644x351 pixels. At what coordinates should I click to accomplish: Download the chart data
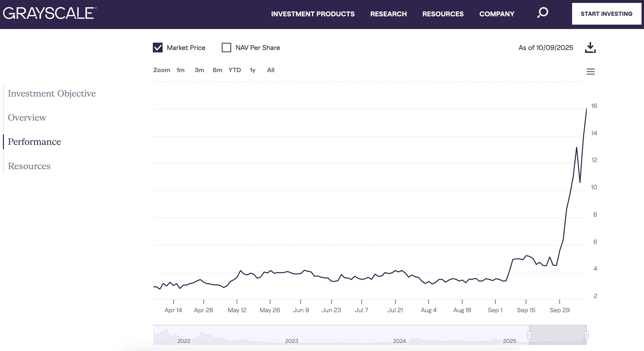click(590, 48)
